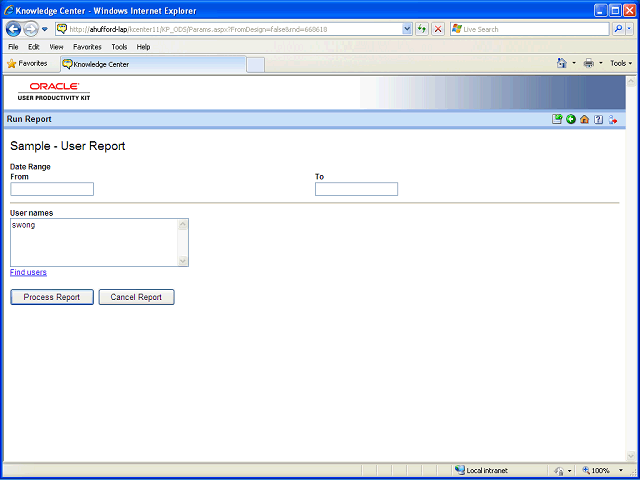Click the From date input field
The width and height of the screenshot is (640, 480).
tap(52, 189)
